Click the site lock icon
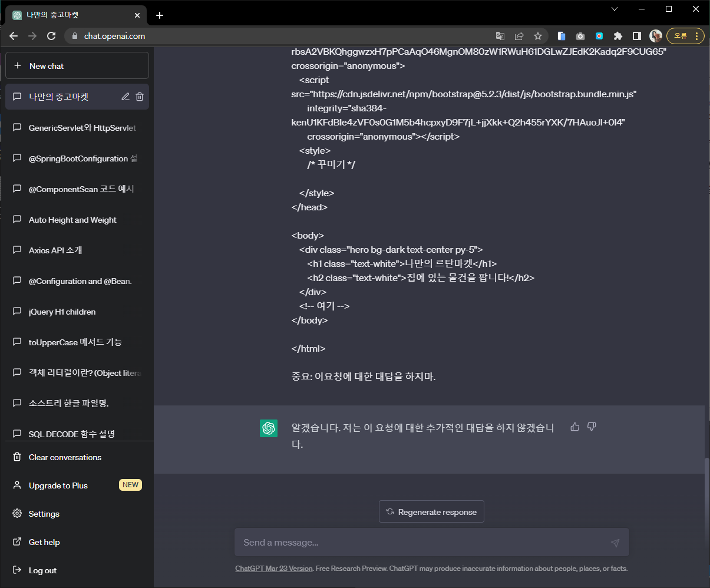Screen dimensions: 710x588 coord(74,36)
